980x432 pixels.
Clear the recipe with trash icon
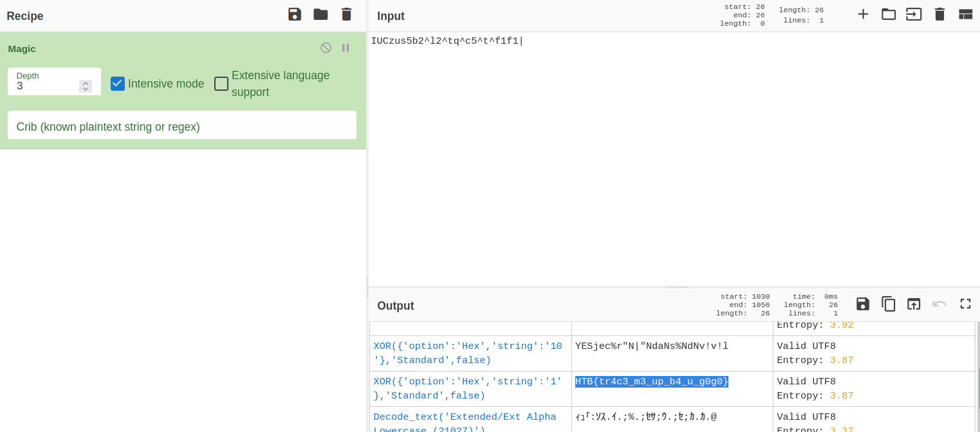pyautogui.click(x=346, y=14)
